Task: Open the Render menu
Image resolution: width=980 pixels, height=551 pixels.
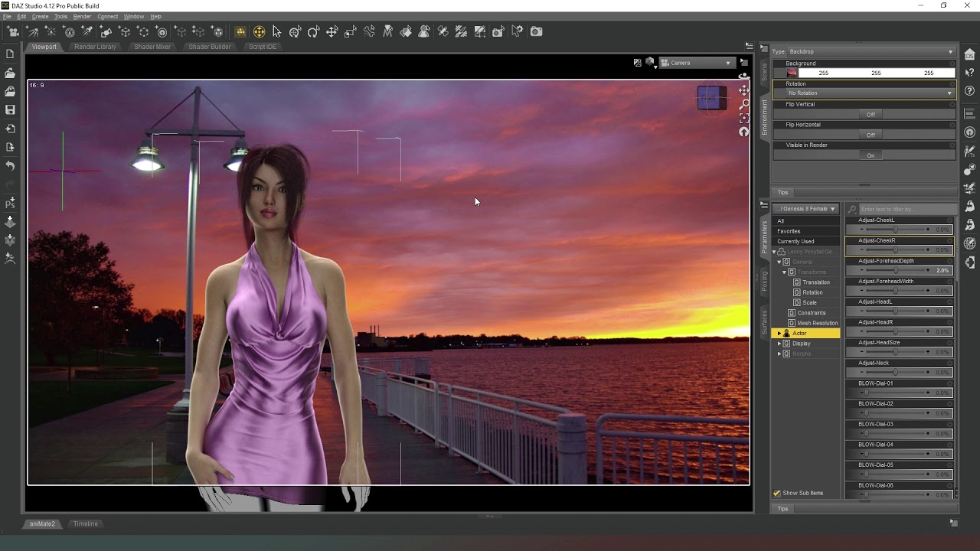Action: [x=82, y=16]
